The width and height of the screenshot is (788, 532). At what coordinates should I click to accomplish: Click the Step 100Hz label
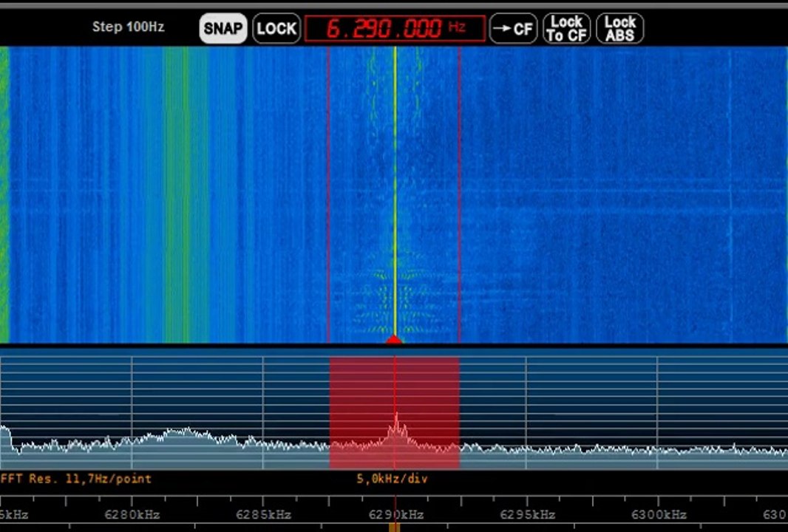point(128,27)
